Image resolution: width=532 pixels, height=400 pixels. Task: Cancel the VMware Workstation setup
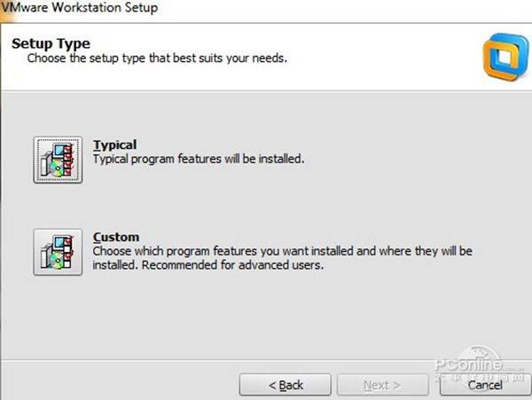tap(485, 385)
